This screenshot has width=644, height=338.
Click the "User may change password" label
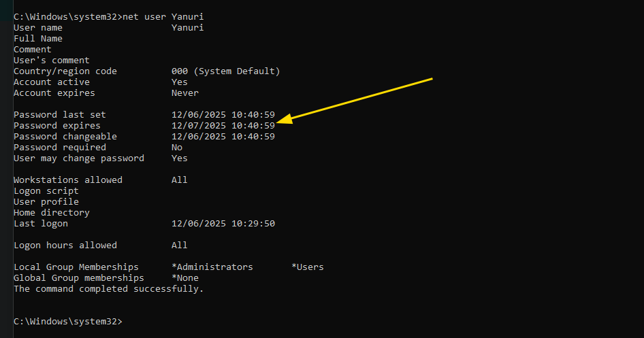pyautogui.click(x=79, y=158)
